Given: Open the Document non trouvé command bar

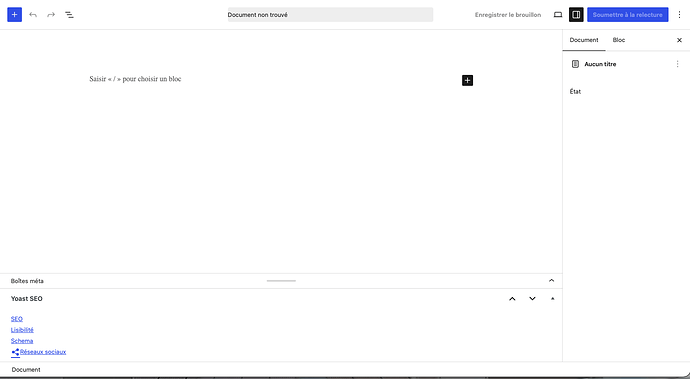Looking at the screenshot, I should 330,15.
